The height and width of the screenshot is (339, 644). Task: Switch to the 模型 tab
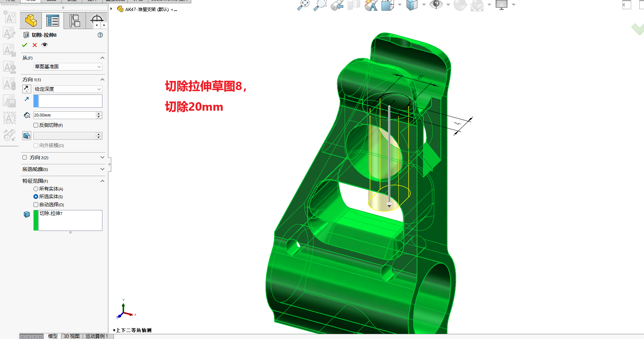coord(53,336)
